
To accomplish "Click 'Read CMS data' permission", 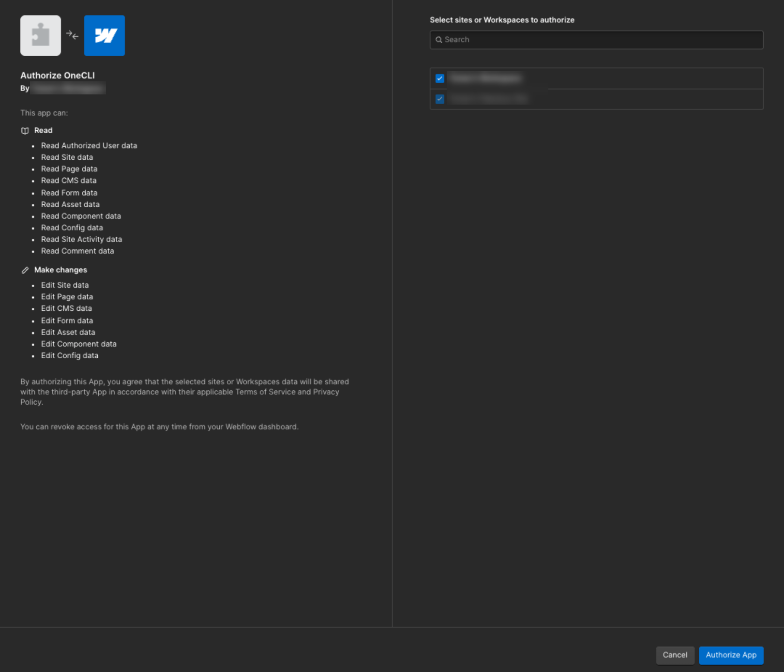I will (69, 181).
